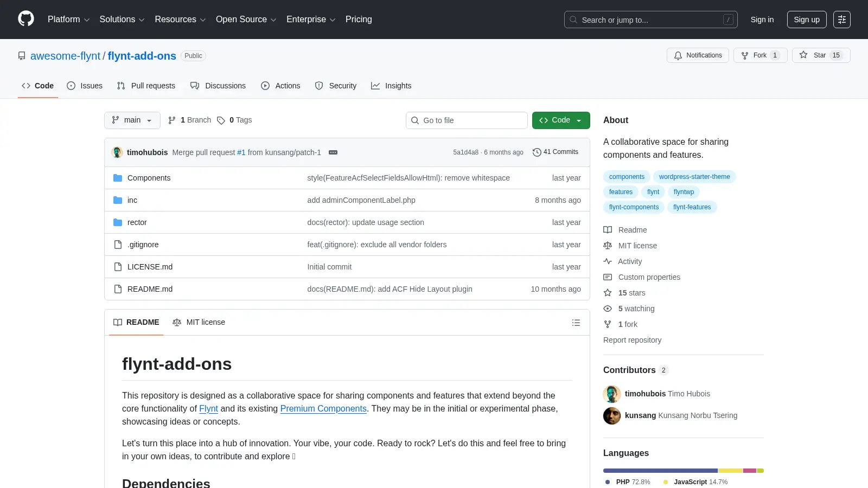Click the wordpress-starter-theme topic tag
The height and width of the screenshot is (488, 868).
(694, 177)
